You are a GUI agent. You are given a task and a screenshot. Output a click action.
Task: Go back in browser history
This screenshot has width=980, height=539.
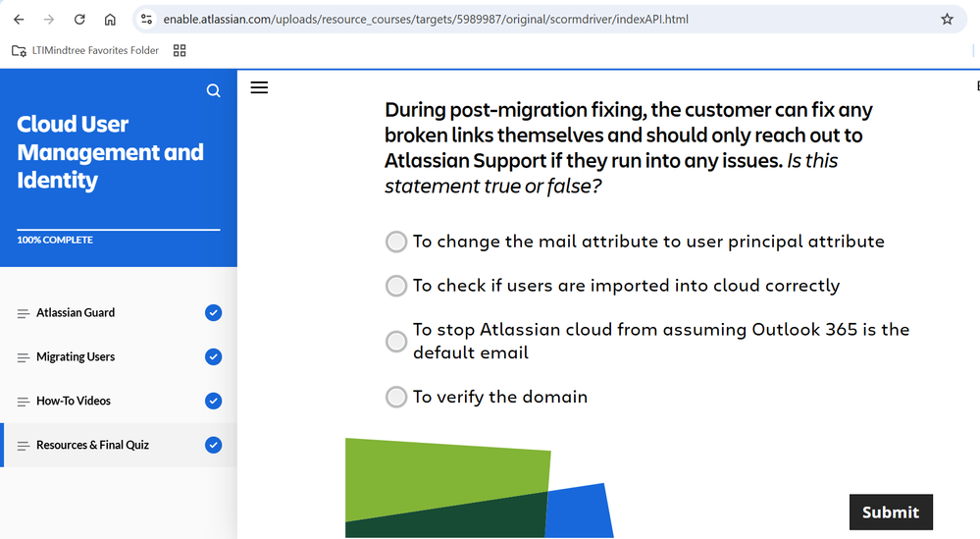(x=19, y=20)
